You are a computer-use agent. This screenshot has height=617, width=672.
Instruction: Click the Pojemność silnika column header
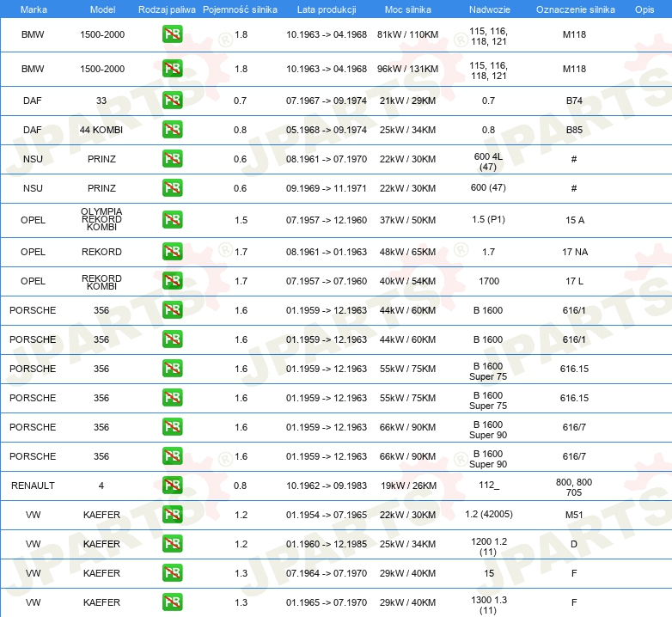[240, 9]
